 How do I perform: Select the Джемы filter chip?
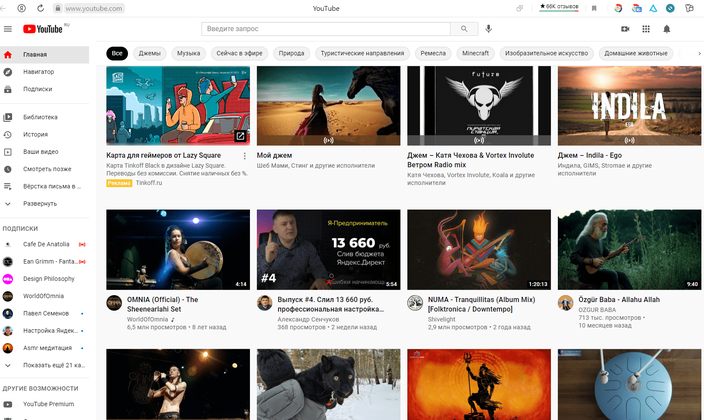(x=150, y=53)
